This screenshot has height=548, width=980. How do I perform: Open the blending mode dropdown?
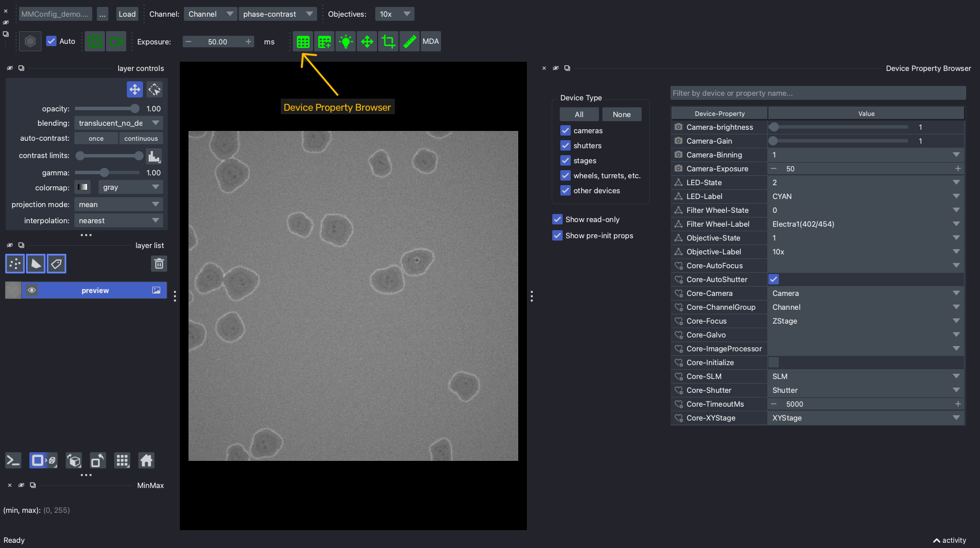pyautogui.click(x=119, y=123)
